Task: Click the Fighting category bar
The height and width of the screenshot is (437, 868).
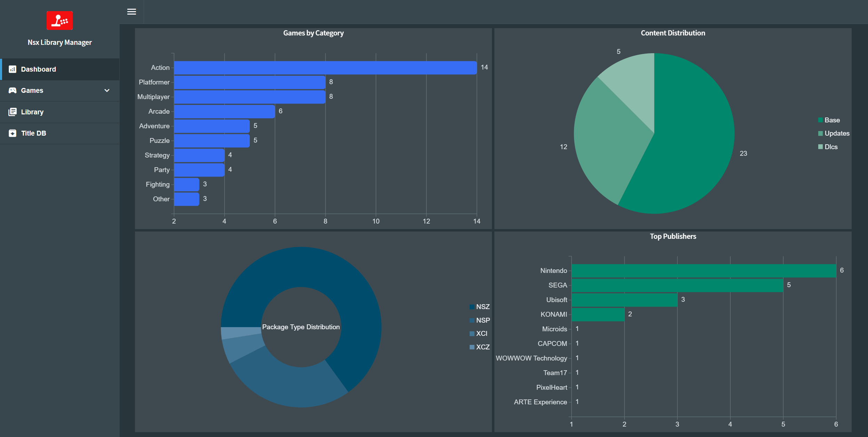Action: click(186, 185)
